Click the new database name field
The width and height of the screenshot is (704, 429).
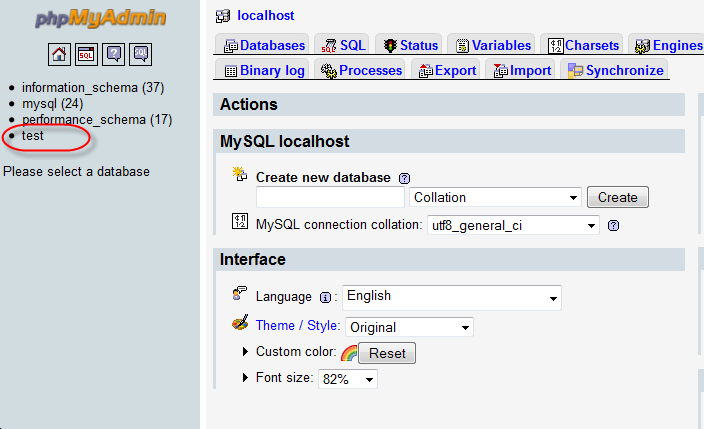point(330,197)
